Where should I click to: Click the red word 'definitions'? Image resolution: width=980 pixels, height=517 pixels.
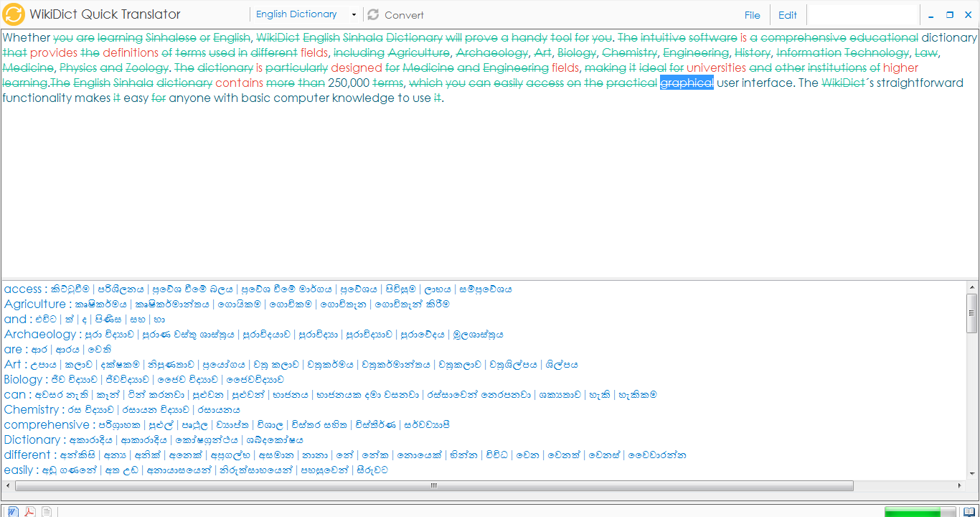coord(131,52)
